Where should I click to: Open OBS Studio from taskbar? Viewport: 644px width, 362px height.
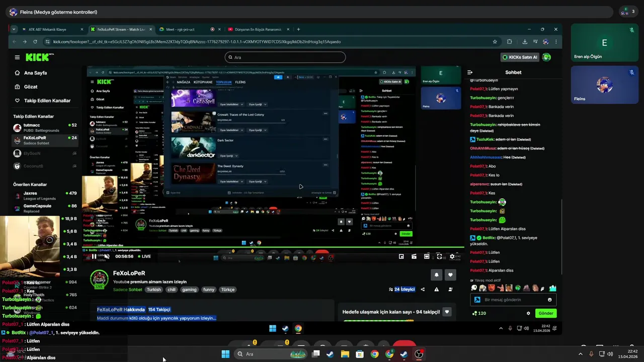[419, 354]
